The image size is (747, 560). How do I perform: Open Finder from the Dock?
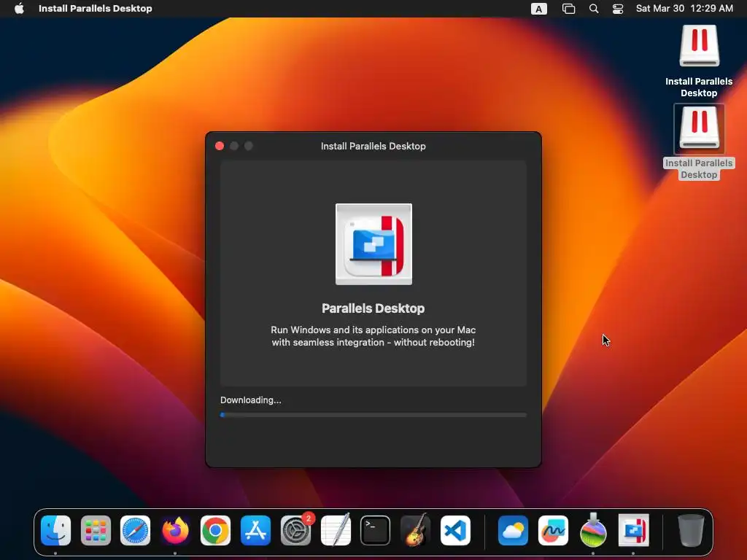(x=55, y=530)
